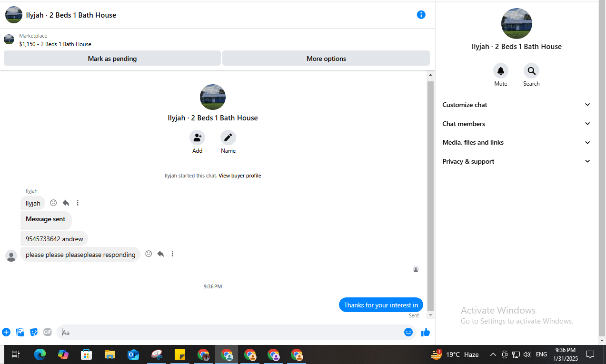Launch Copilot from the taskbar
This screenshot has height=364, width=606.
(x=63, y=354)
